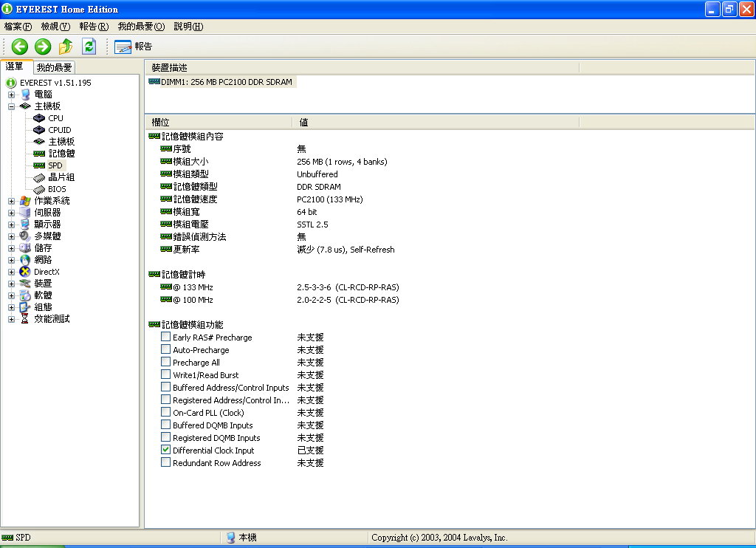Go forward with the green right arrow
The height and width of the screenshot is (548, 756).
pos(43,47)
